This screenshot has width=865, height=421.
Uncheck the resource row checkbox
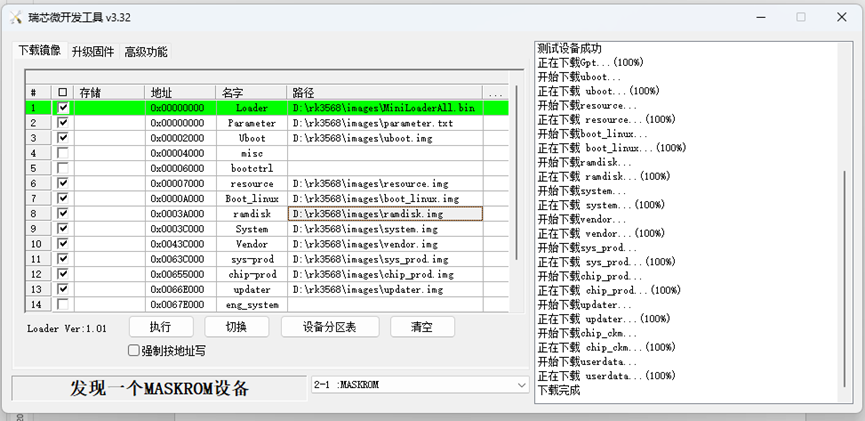click(x=63, y=183)
